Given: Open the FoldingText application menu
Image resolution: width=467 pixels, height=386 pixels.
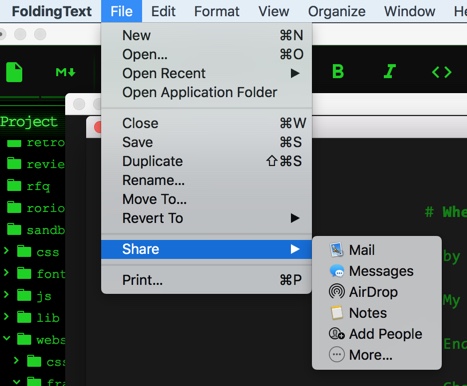Looking at the screenshot, I should pyautogui.click(x=52, y=11).
